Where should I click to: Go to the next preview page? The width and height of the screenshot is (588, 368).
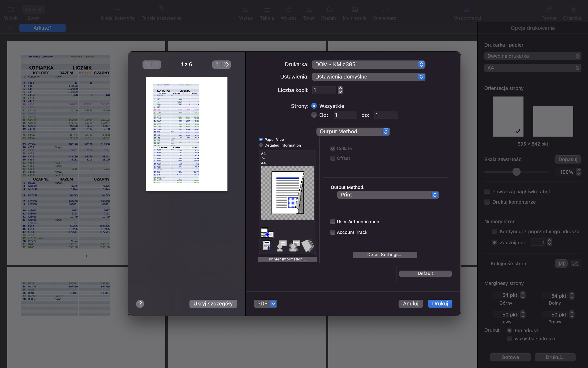[217, 64]
